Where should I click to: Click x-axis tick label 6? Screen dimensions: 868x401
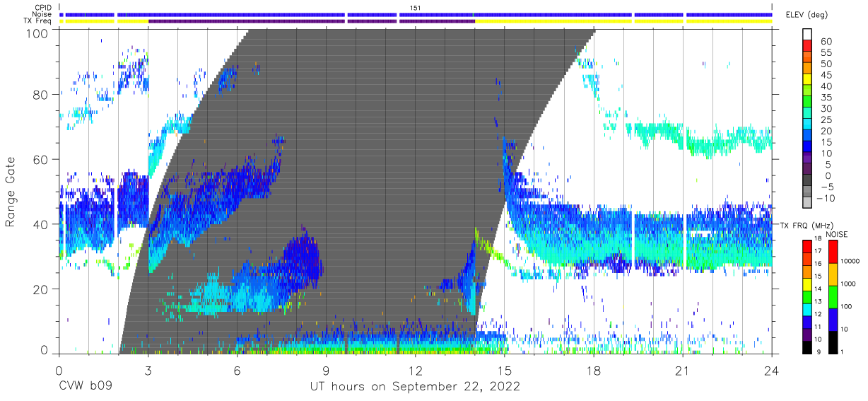point(237,370)
